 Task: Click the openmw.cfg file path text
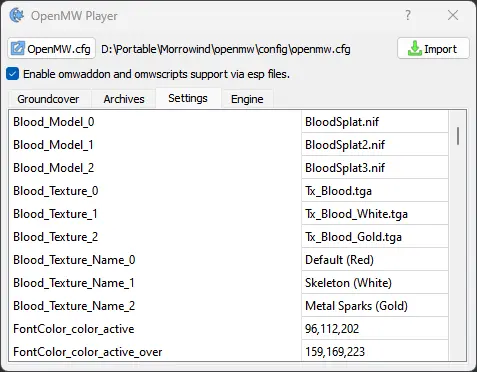pos(226,49)
